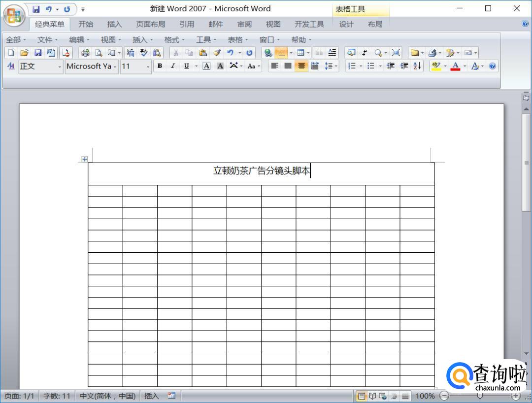Click the 字数: 11 word count
The height and width of the screenshot is (403, 532).
click(57, 396)
